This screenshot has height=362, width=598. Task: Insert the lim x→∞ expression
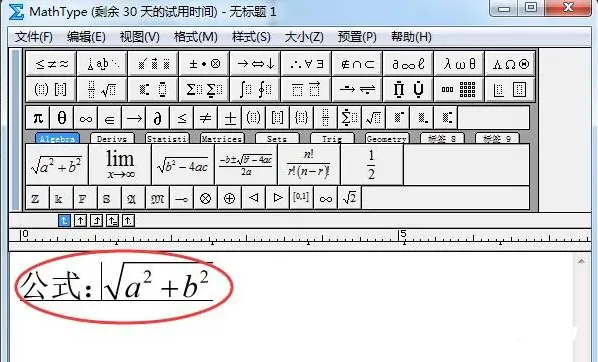pos(120,165)
